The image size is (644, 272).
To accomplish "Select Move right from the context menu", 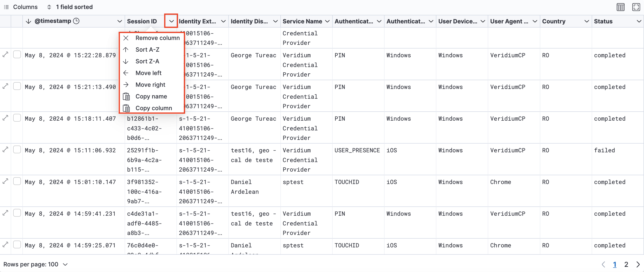I will (150, 85).
